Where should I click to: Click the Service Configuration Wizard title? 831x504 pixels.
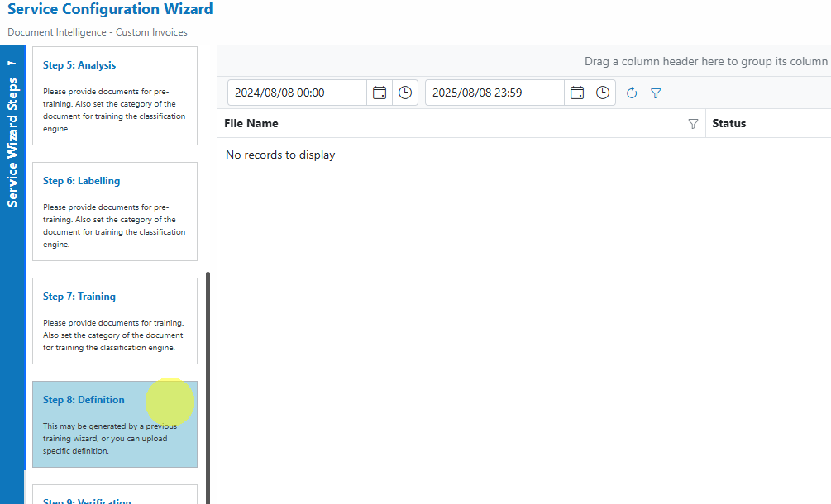110,9
